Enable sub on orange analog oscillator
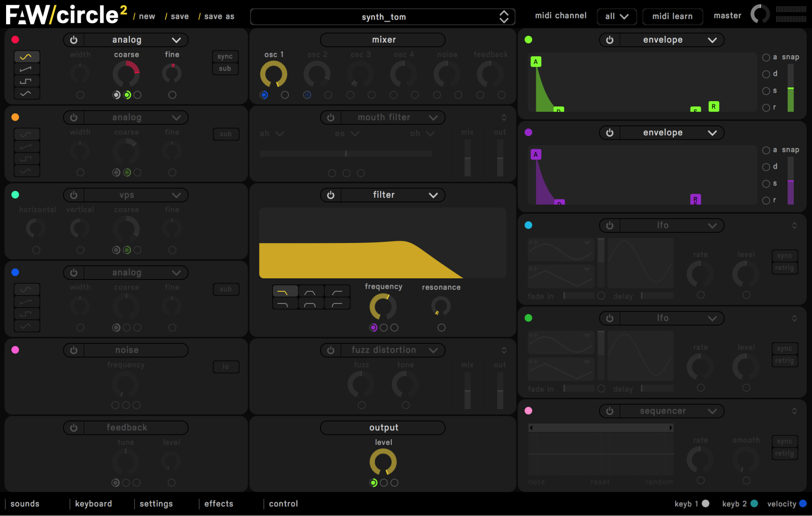The height and width of the screenshot is (516, 812). [x=226, y=134]
